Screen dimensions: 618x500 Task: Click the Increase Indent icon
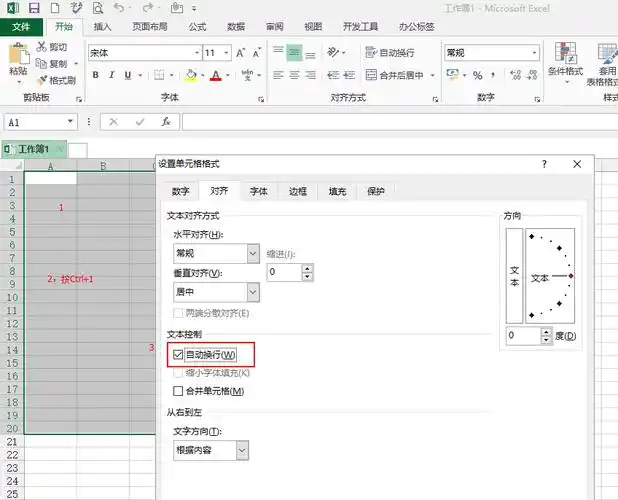pyautogui.click(x=349, y=75)
